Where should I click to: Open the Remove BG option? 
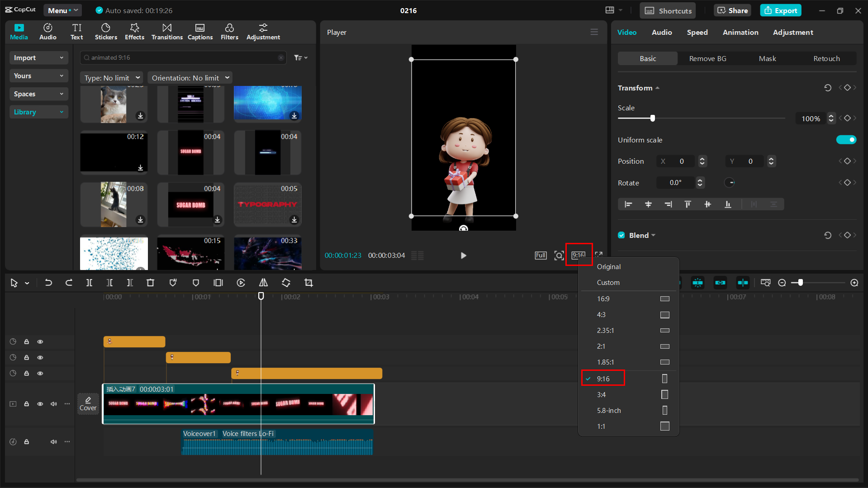pyautogui.click(x=707, y=59)
